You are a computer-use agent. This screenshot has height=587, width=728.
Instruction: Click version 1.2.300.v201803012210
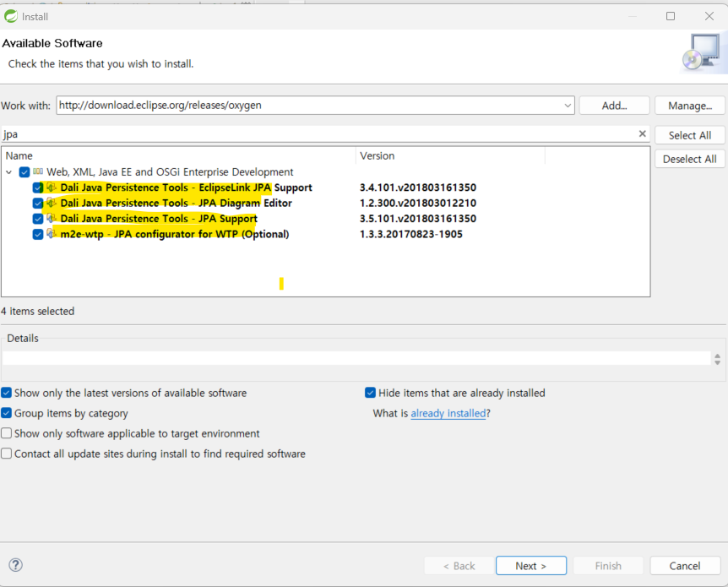(x=418, y=203)
